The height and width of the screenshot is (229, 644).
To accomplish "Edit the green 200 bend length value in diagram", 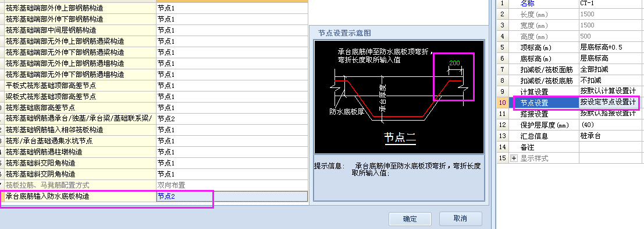I will click(454, 63).
